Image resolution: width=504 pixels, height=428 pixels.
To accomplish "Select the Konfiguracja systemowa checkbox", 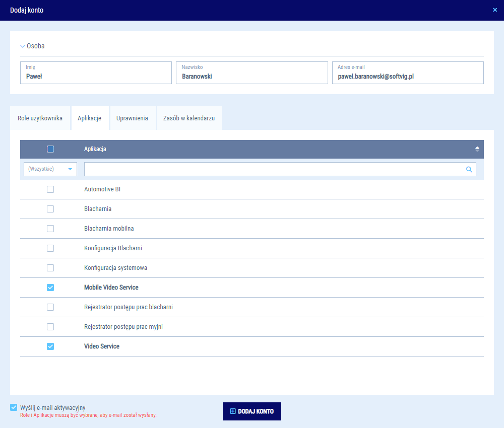I will pos(50,268).
